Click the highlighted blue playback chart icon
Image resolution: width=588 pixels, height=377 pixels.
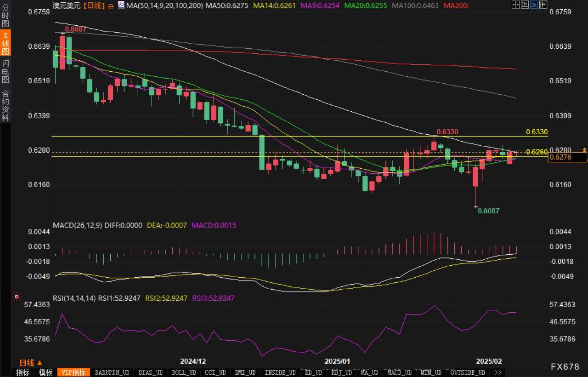(534, 5)
